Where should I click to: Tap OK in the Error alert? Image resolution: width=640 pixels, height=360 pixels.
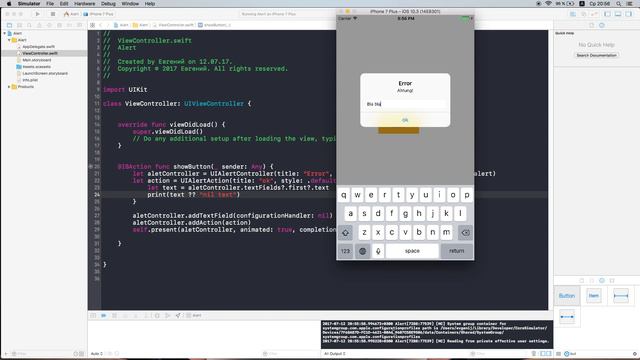pyautogui.click(x=405, y=120)
